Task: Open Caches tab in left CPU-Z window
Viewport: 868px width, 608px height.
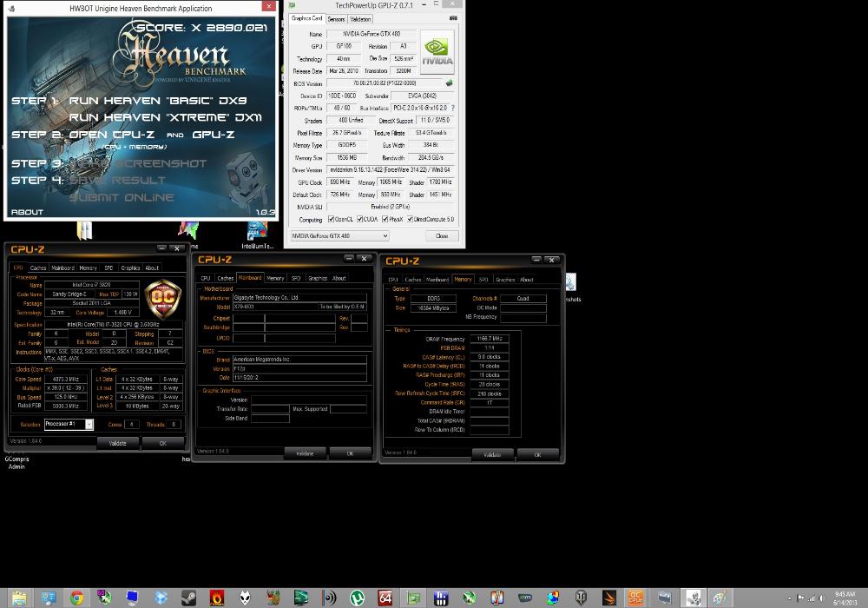Action: 38,268
